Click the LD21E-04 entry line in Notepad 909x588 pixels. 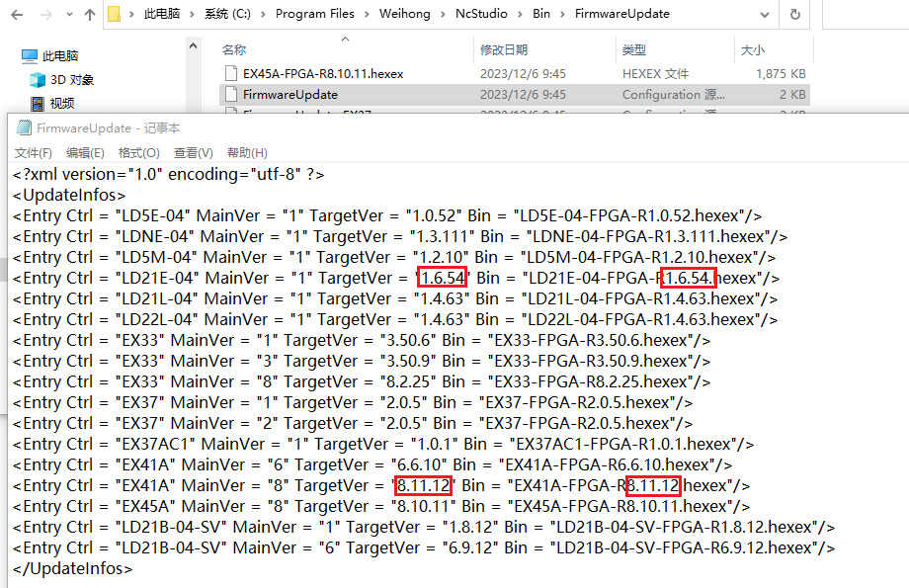[x=396, y=279]
